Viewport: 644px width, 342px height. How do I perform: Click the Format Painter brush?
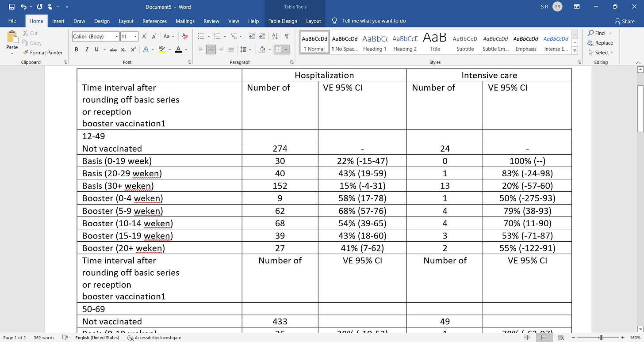[x=26, y=53]
